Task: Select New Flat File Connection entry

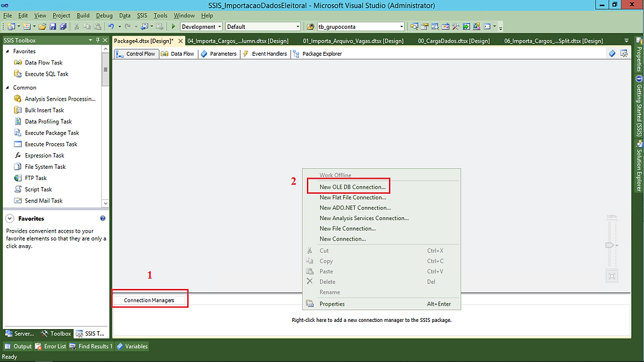Action: [x=353, y=197]
